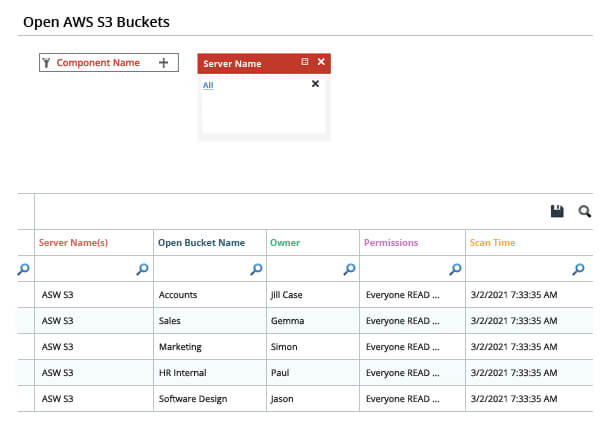Sort by Scan Time column header
Viewport: 612px width, 430px height.
(493, 243)
